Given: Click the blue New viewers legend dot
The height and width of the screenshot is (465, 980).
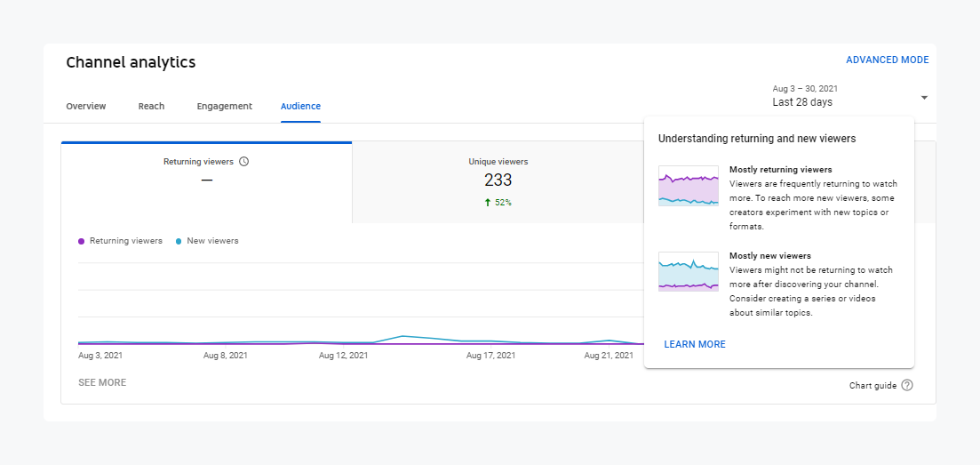Looking at the screenshot, I should (179, 241).
